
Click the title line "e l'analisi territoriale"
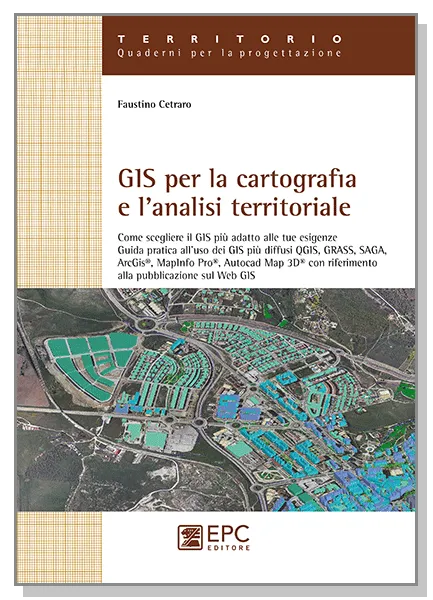[x=234, y=207]
